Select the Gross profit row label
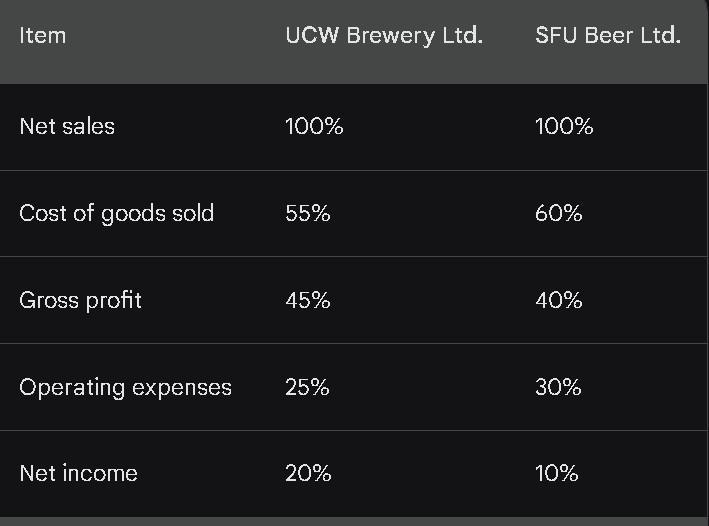 click(80, 300)
